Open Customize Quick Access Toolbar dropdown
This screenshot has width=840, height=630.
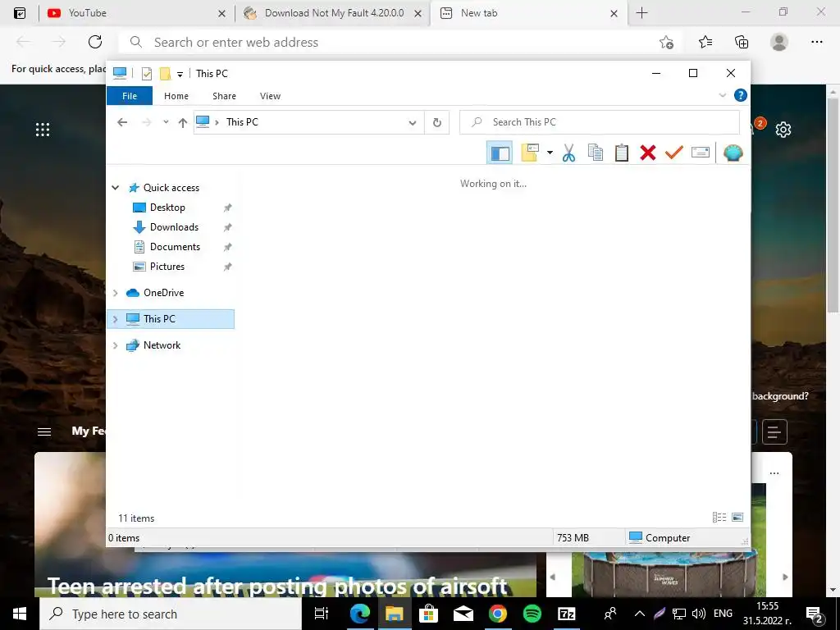click(x=180, y=74)
